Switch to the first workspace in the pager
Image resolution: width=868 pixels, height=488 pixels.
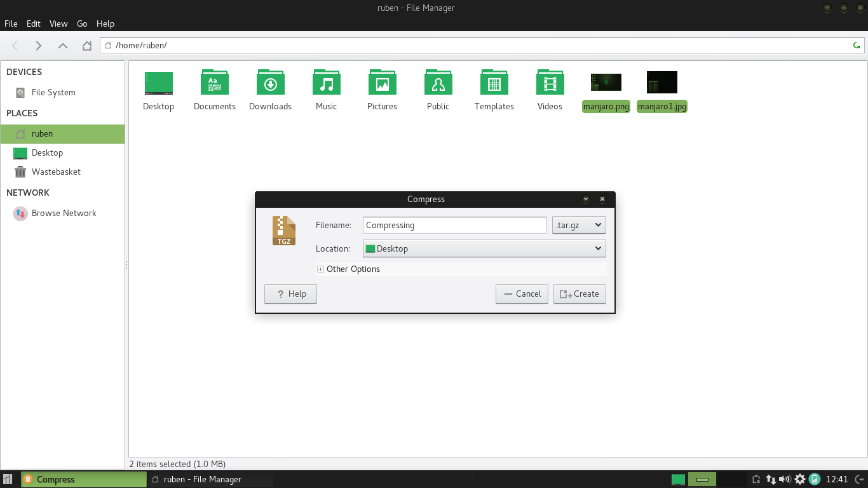679,479
